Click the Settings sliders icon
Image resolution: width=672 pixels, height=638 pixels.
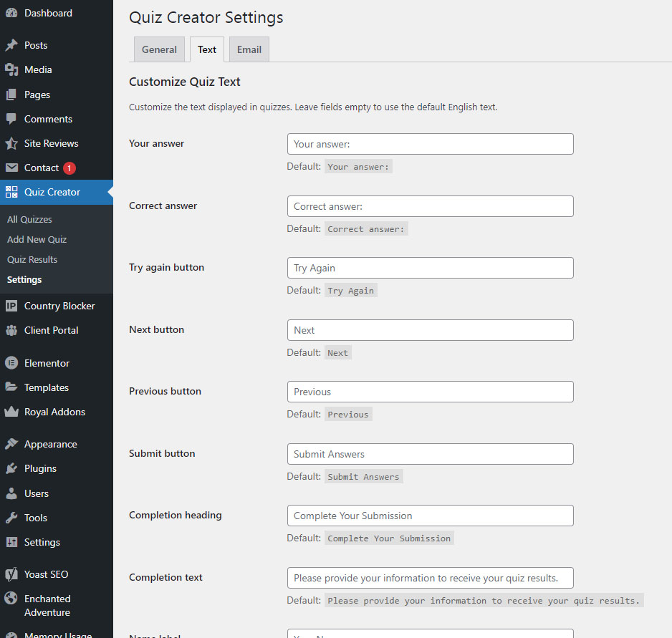click(x=11, y=542)
